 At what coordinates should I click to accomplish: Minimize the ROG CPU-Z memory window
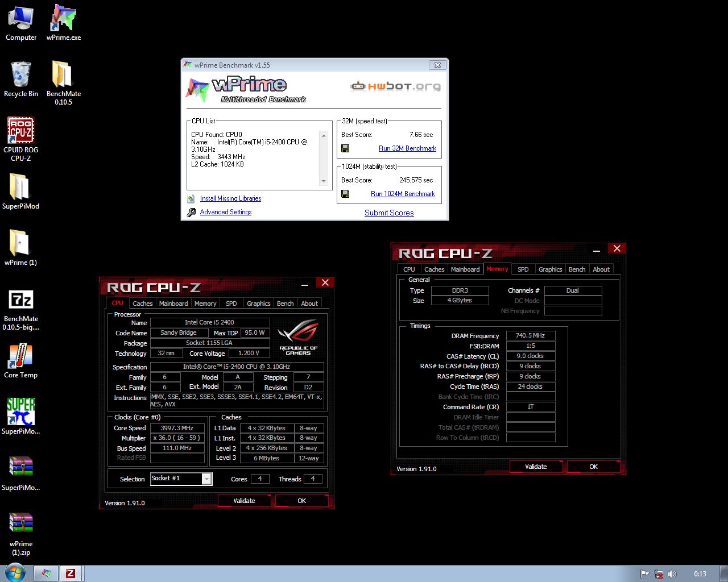(x=597, y=250)
